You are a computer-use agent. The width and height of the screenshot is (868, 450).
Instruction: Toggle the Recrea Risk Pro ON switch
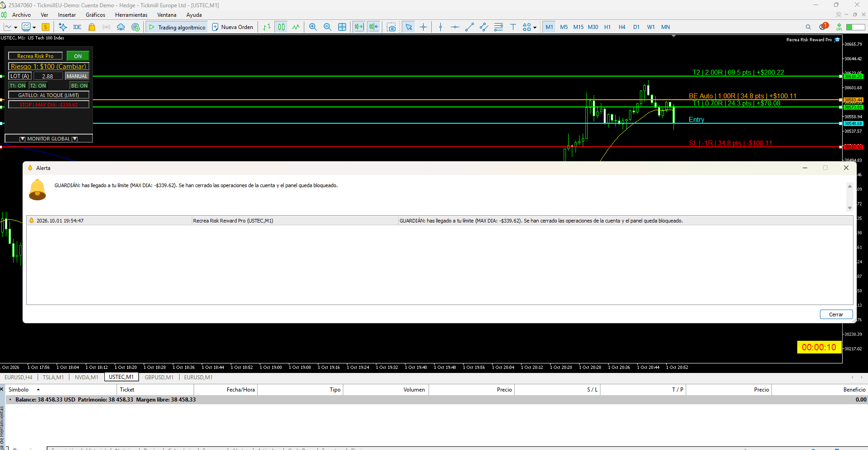click(x=78, y=56)
